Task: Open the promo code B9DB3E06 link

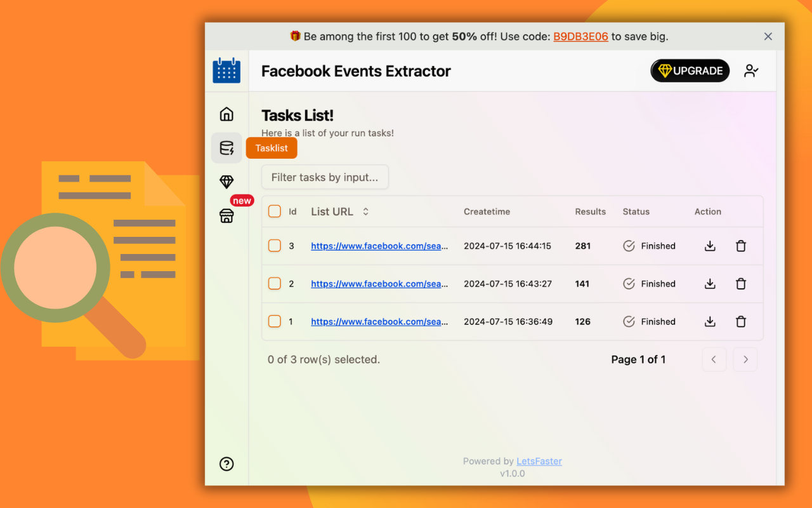Action: click(580, 37)
